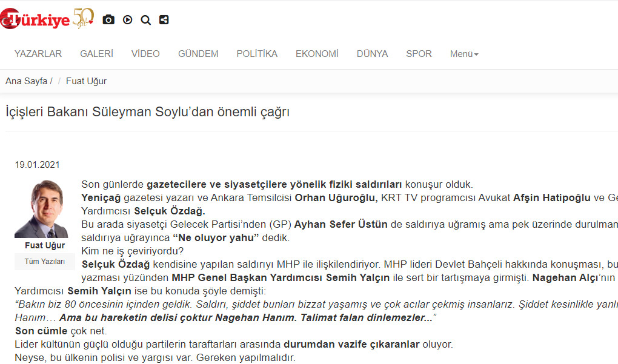Go to the GALERİ section
The width and height of the screenshot is (618, 364).
[96, 54]
